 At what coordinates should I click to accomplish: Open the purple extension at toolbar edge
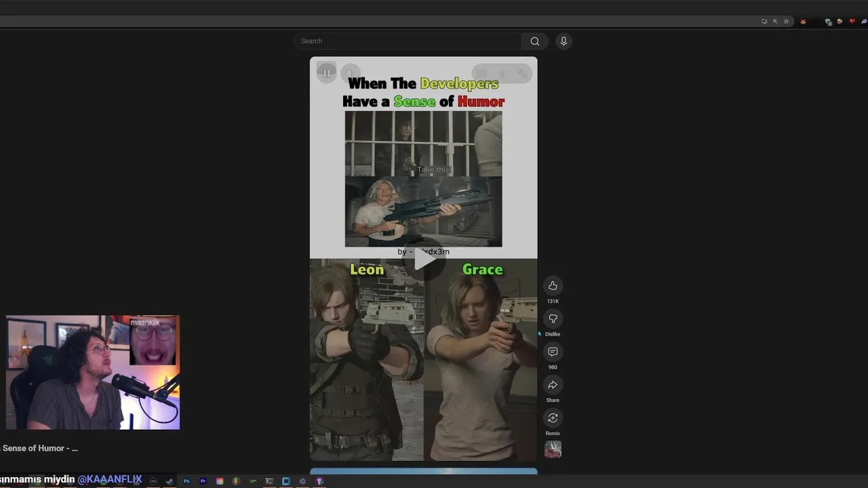(864, 22)
